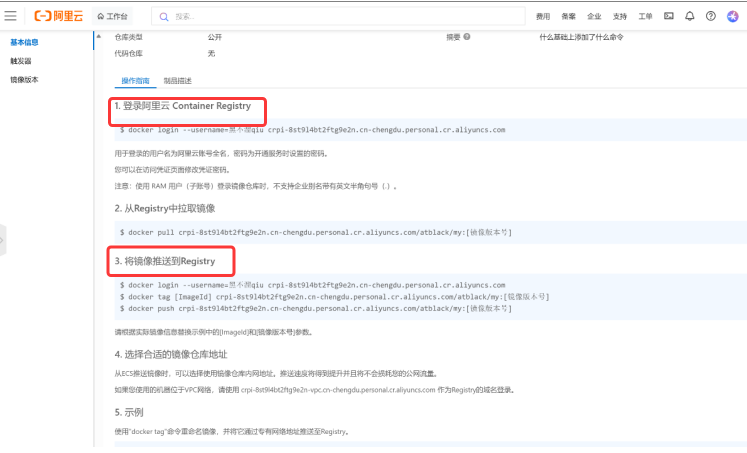Click the heading 5. 示例
This screenshot has height=453, width=747.
point(129,412)
